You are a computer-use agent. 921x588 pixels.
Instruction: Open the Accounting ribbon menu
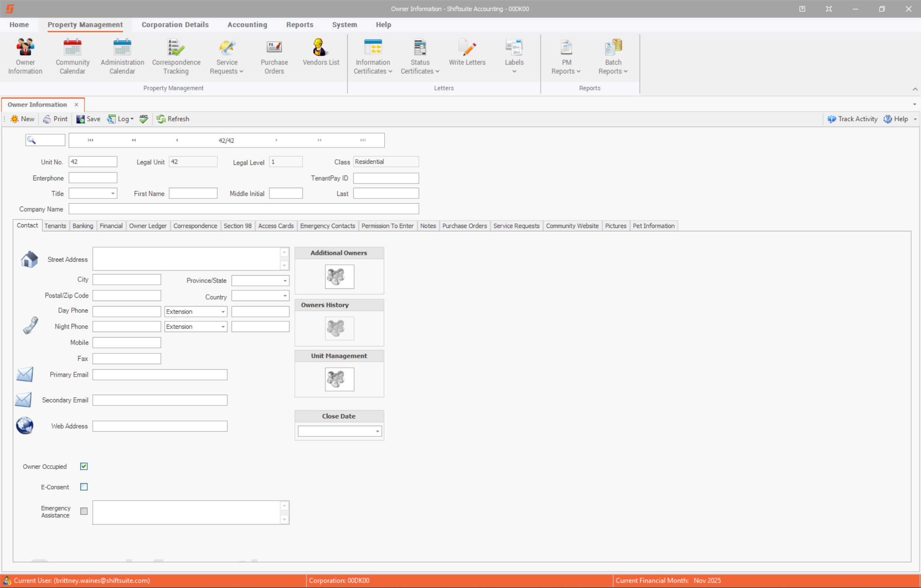(247, 24)
